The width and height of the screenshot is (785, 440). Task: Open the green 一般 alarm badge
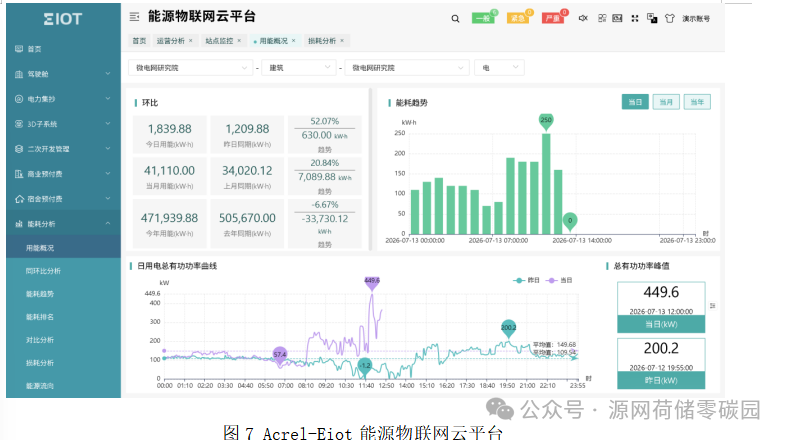pyautogui.click(x=483, y=18)
